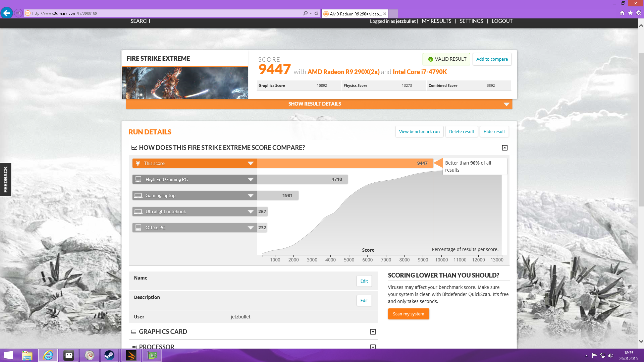This screenshot has width=644, height=362.
Task: Click the network icon in system tray
Action: 603,356
